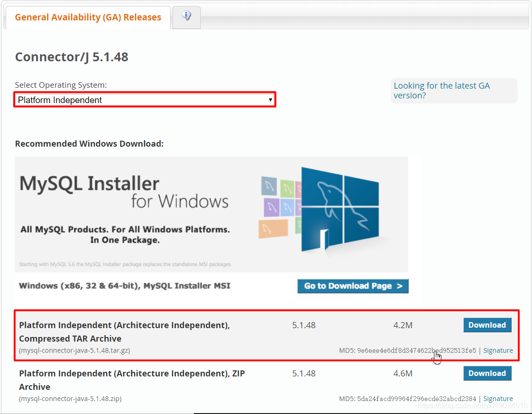Download the Compressed TAR Archive
Screen dimensions: 532x414
[487, 325]
